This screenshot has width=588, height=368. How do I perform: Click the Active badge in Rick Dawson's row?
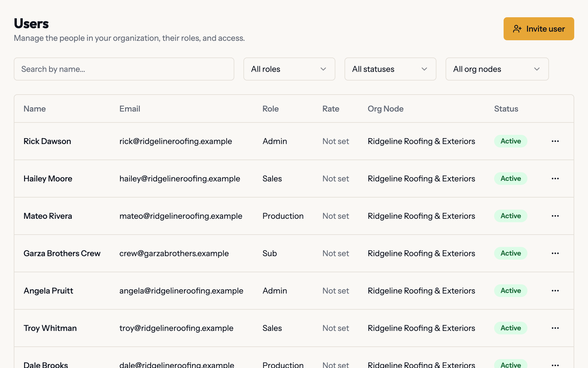coord(510,141)
